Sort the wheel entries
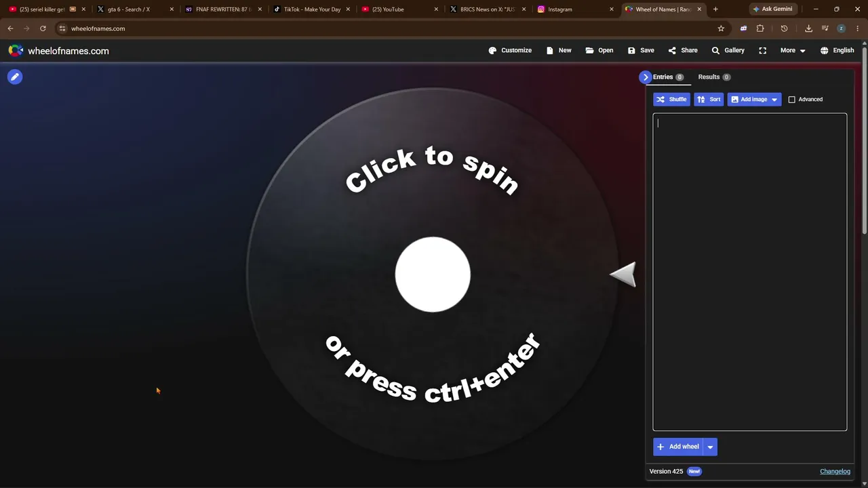Viewport: 868px width, 488px height. click(x=709, y=100)
